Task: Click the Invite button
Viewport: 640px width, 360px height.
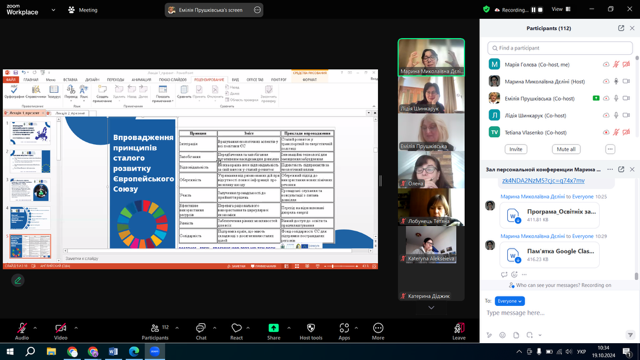Action: coord(516,149)
